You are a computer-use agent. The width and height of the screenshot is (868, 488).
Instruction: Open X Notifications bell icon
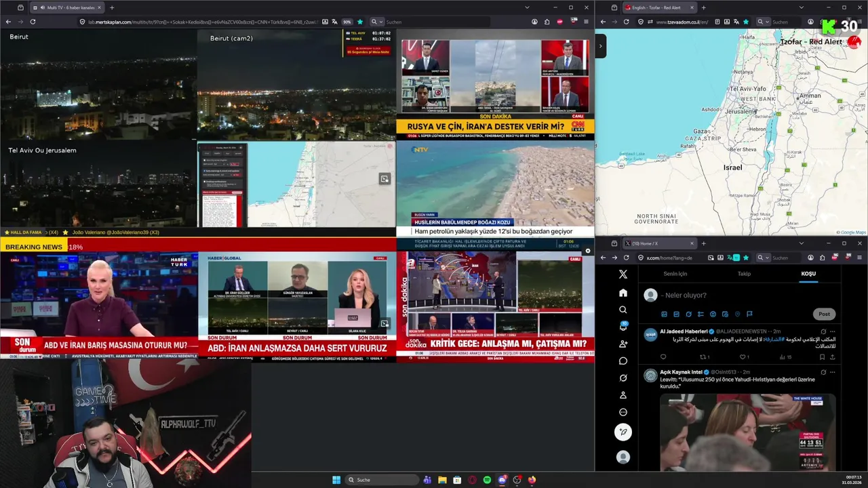[x=623, y=327]
